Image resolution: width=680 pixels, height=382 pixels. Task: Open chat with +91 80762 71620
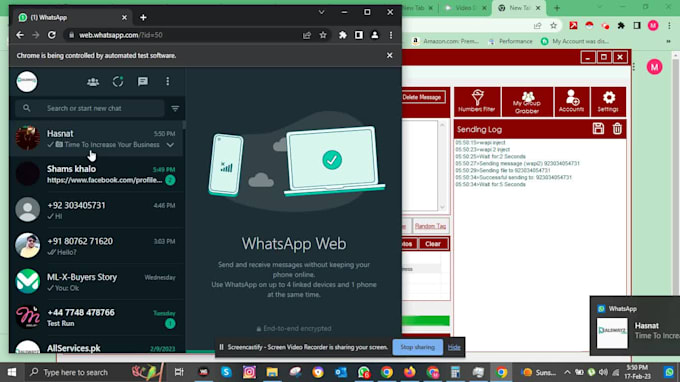(96, 246)
